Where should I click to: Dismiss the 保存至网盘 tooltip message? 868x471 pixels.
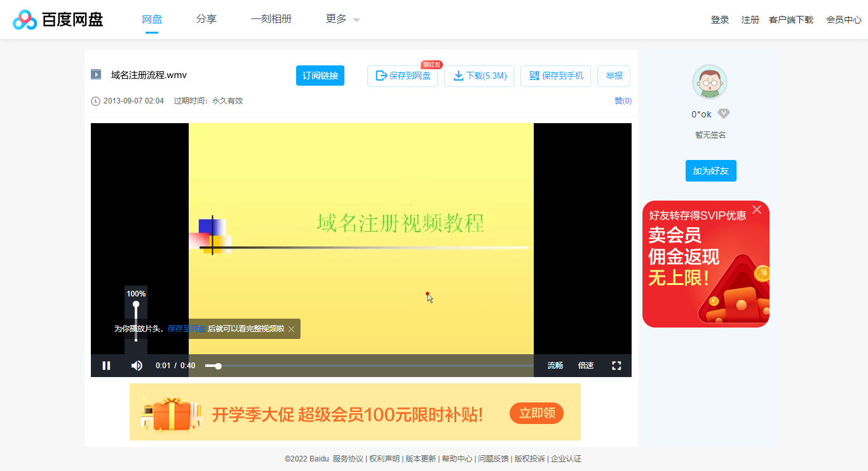coord(291,329)
